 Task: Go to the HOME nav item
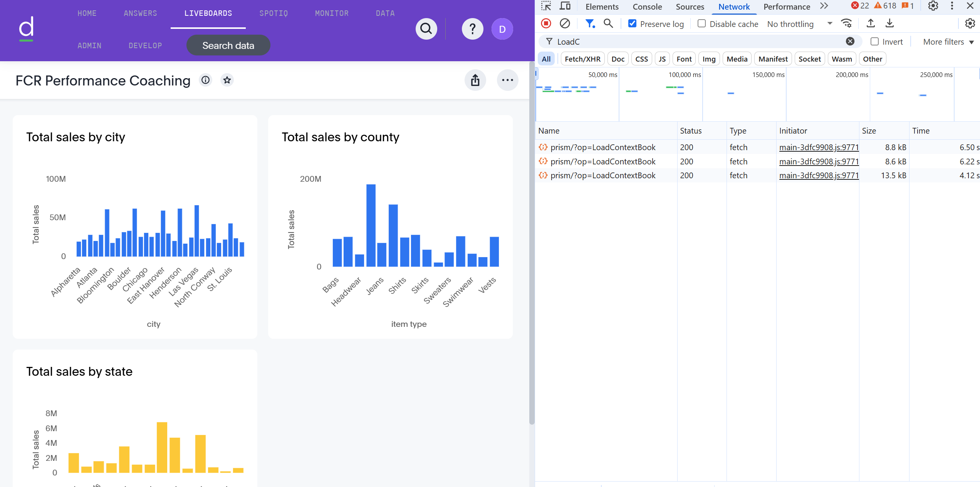pyautogui.click(x=87, y=13)
